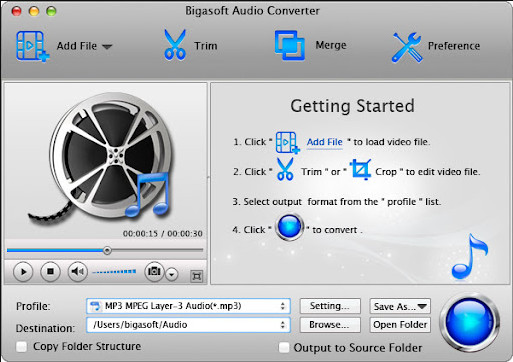The image size is (513, 362).
Task: Click the Setting... button
Action: pos(330,306)
